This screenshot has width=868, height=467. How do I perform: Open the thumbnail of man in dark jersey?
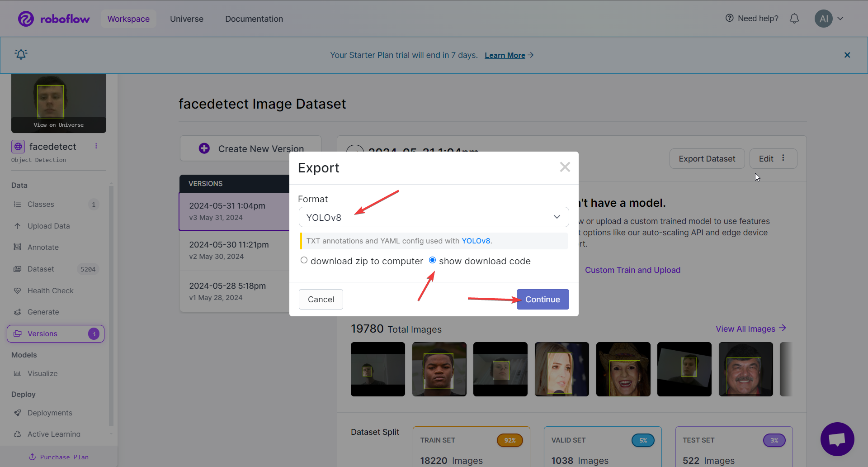(439, 369)
